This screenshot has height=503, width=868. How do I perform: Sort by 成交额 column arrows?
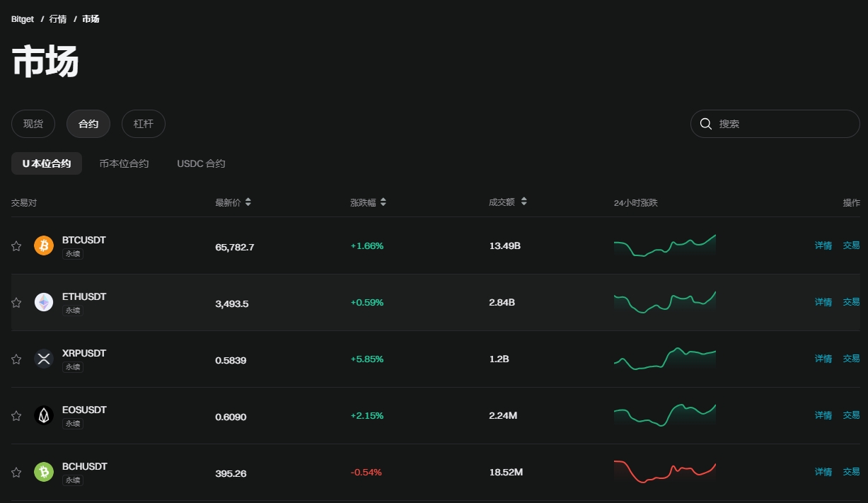tap(524, 202)
